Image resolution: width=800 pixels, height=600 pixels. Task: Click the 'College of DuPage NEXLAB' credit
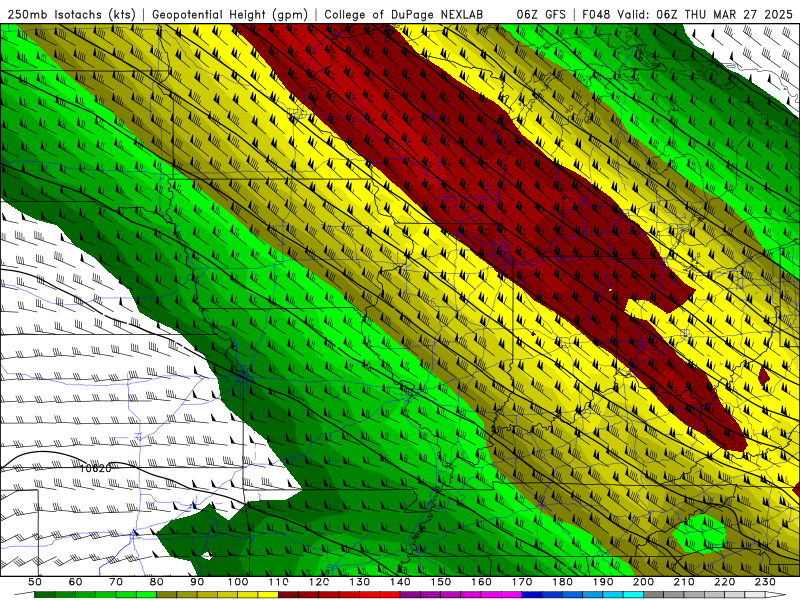coord(404,14)
